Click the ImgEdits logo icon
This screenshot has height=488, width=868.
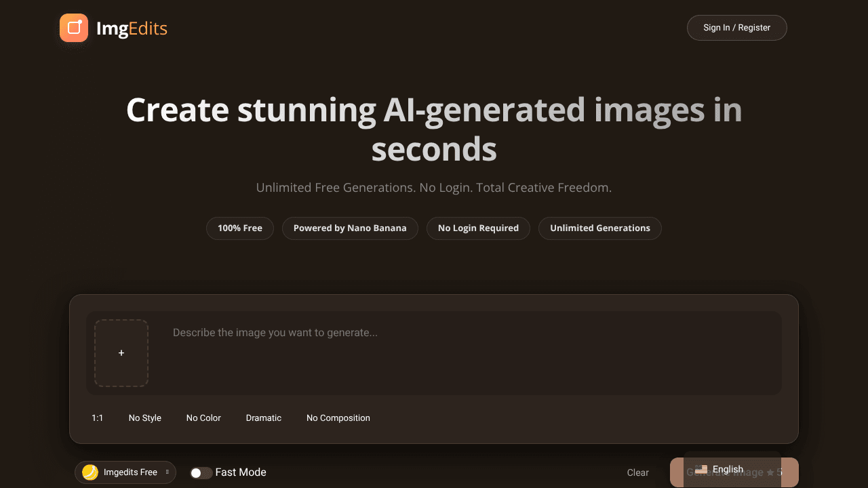(x=74, y=28)
